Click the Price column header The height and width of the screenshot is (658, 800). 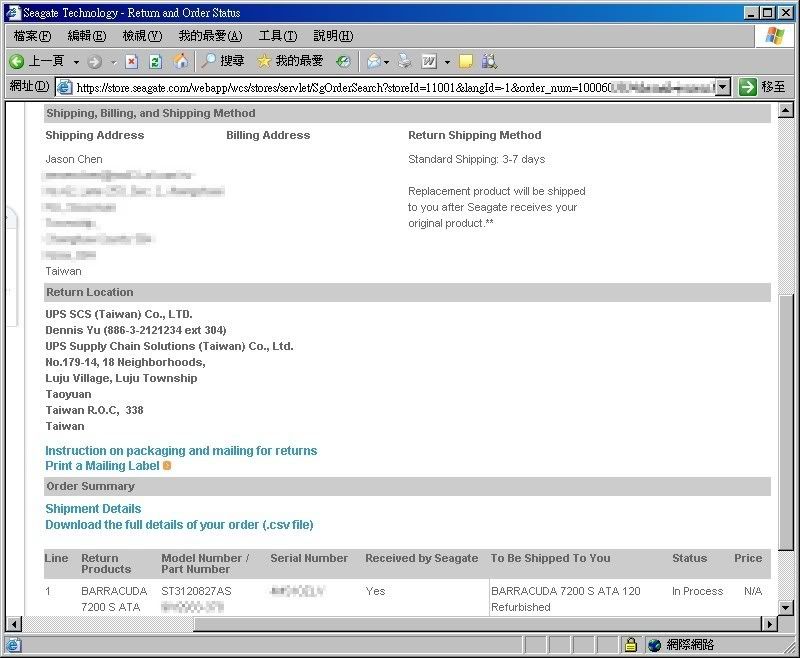pyautogui.click(x=748, y=558)
